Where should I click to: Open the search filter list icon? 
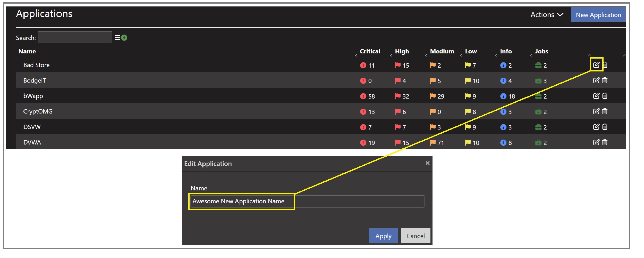117,38
